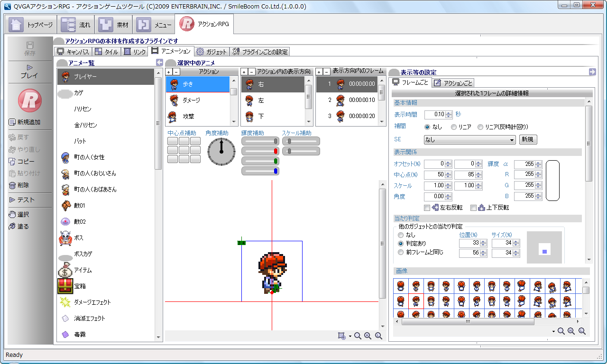607x364 pixels.
Task: Set 補間 interpolation to なし
Action: pyautogui.click(x=427, y=127)
